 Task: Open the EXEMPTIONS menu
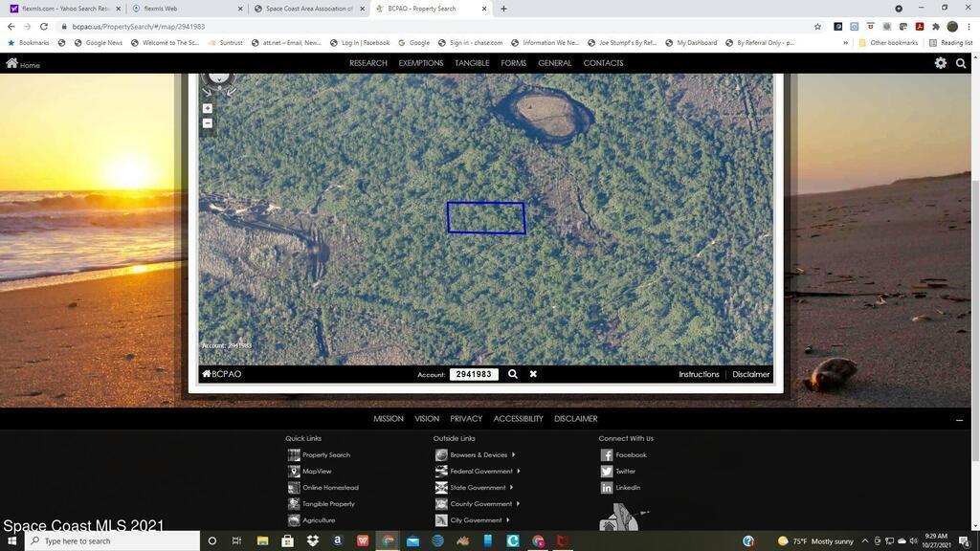pyautogui.click(x=420, y=63)
